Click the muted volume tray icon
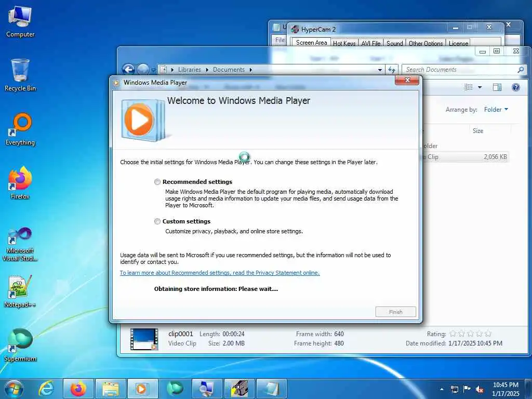 coord(480,389)
